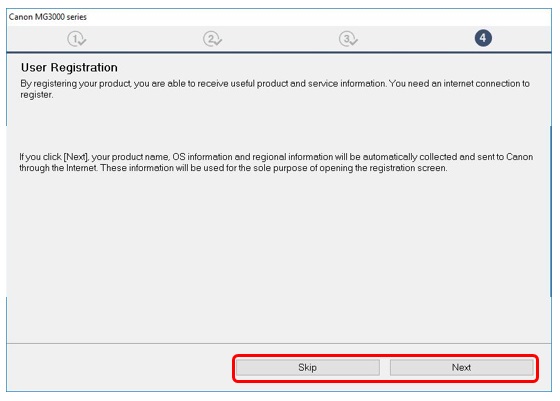Click the [Next] word inside the notice

(76, 157)
